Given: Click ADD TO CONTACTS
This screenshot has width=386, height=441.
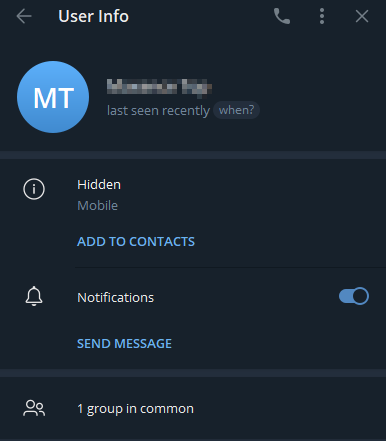Looking at the screenshot, I should coord(136,241).
